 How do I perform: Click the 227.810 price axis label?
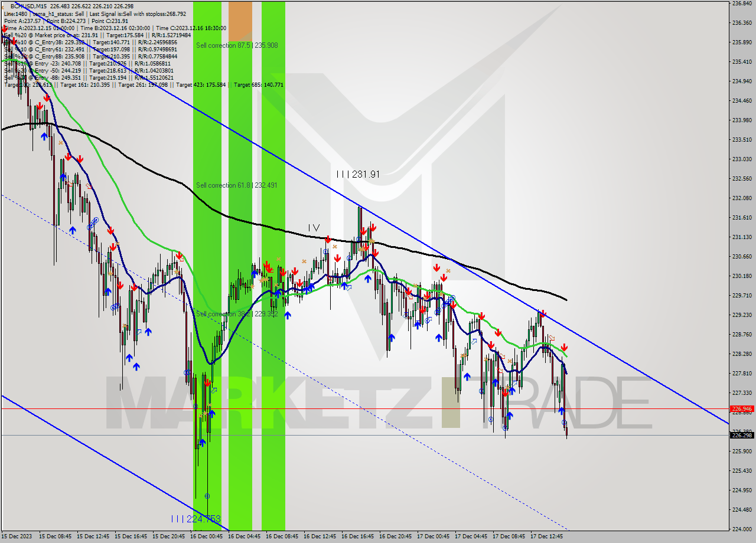[742, 373]
